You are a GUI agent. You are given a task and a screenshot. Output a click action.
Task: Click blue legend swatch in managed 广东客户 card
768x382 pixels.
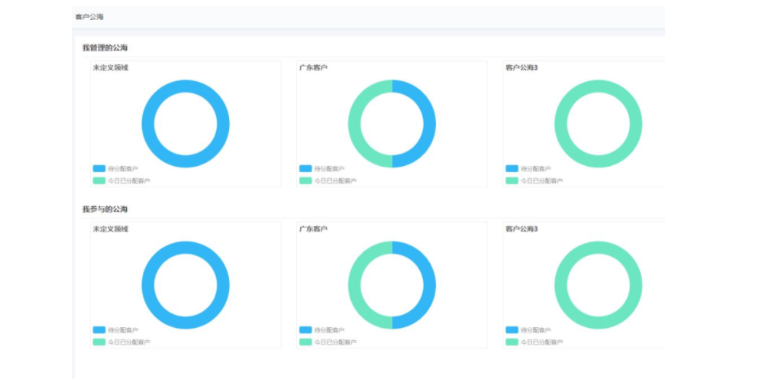(305, 168)
